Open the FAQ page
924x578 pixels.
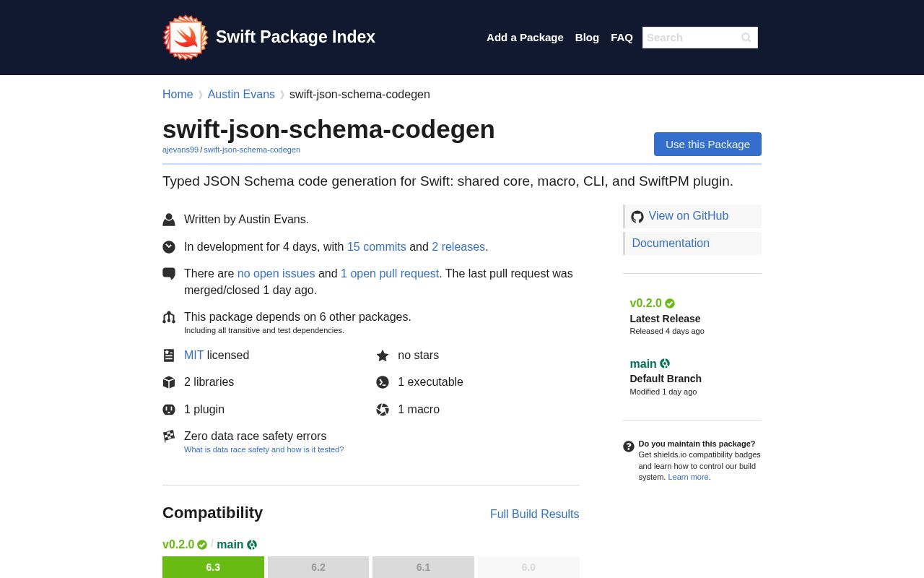(622, 38)
